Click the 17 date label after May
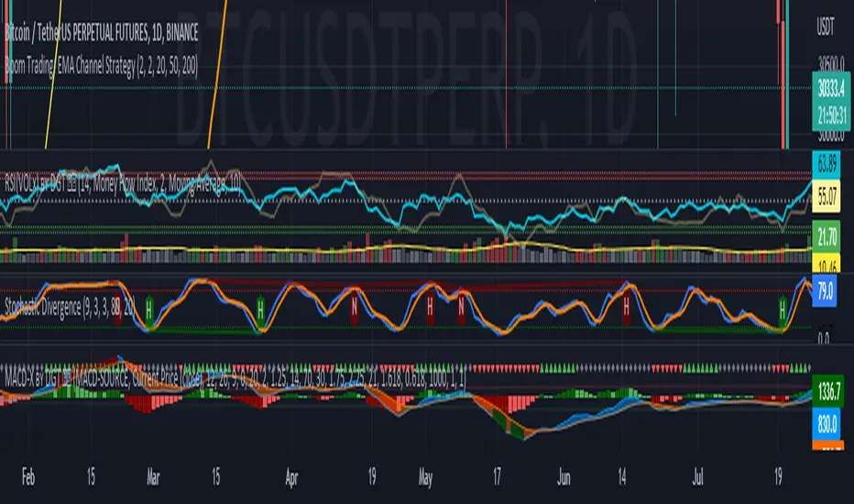 497,477
